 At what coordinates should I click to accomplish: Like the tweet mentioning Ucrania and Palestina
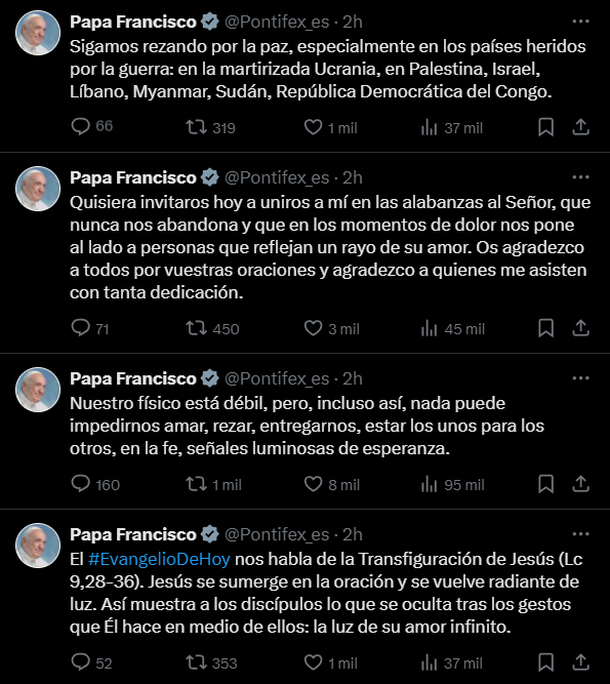click(x=313, y=127)
